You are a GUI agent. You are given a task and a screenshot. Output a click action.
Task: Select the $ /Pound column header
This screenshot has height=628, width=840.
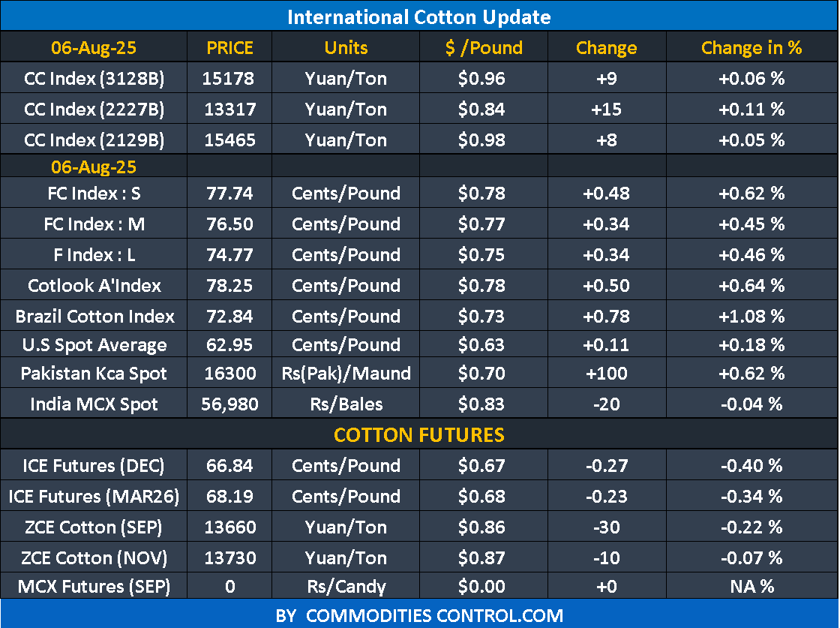pos(483,48)
